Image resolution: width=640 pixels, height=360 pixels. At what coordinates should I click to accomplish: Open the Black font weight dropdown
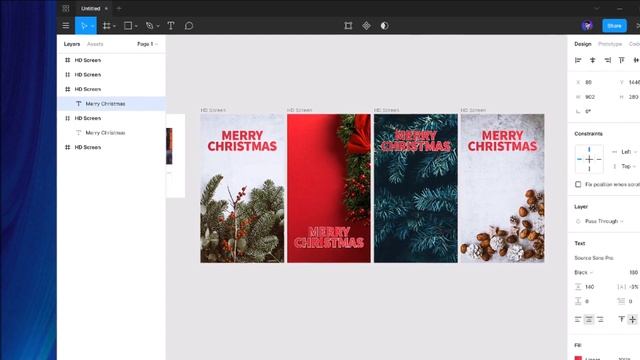point(584,272)
